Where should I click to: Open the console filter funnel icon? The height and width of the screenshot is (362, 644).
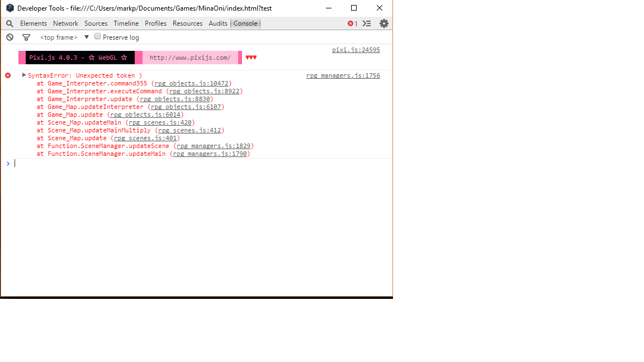point(26,37)
